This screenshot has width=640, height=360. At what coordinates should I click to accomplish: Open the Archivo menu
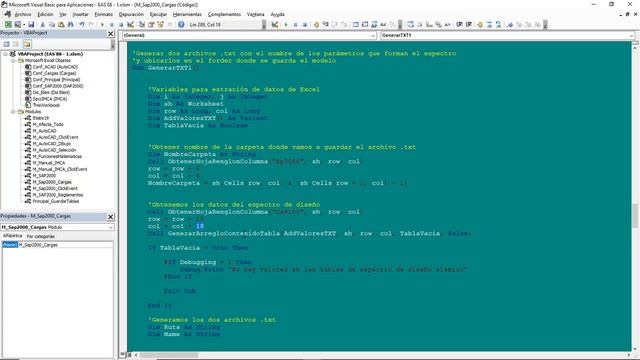click(x=23, y=14)
